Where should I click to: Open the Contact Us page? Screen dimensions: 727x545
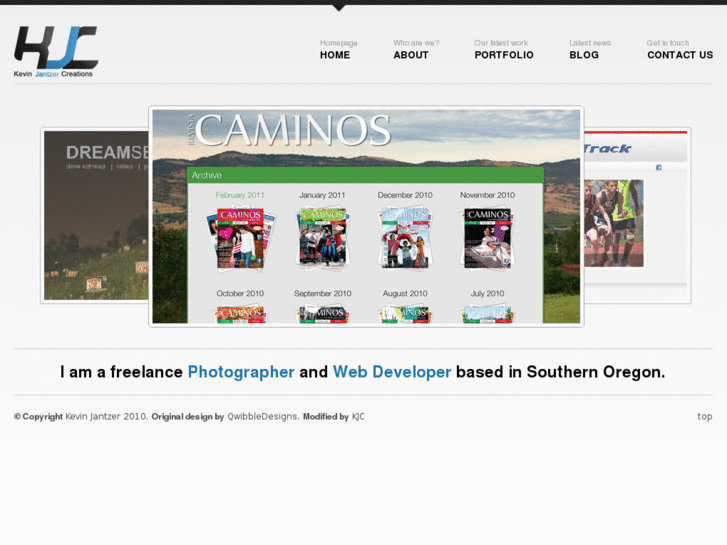click(x=680, y=50)
